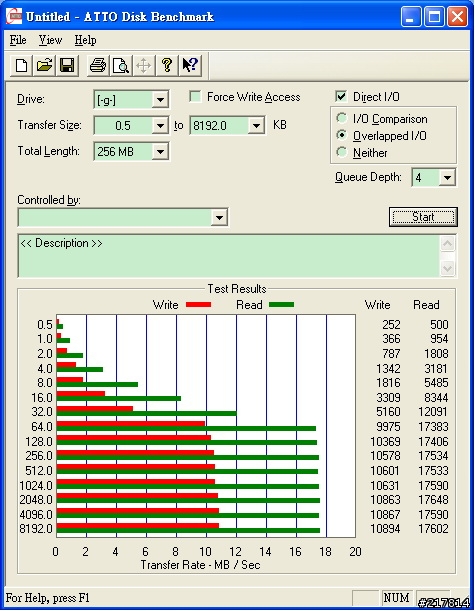The height and width of the screenshot is (611, 475).
Task: Click the red Write legend swatch
Action: click(x=198, y=305)
